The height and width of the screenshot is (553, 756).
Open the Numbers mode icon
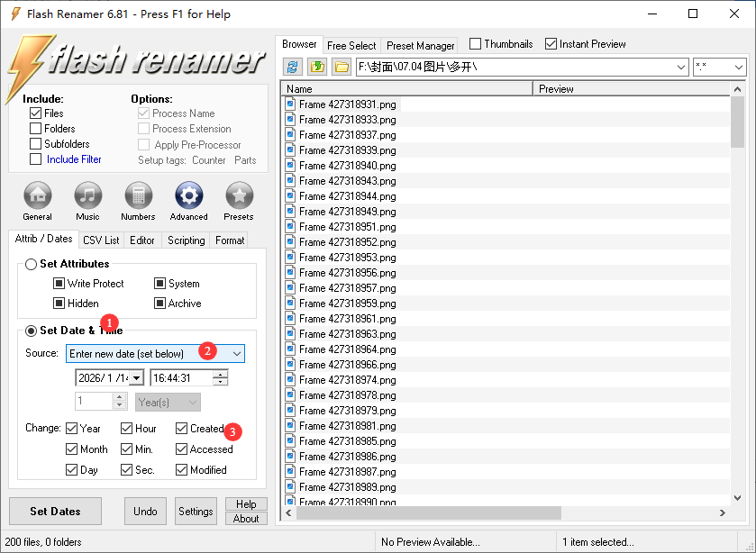(138, 195)
